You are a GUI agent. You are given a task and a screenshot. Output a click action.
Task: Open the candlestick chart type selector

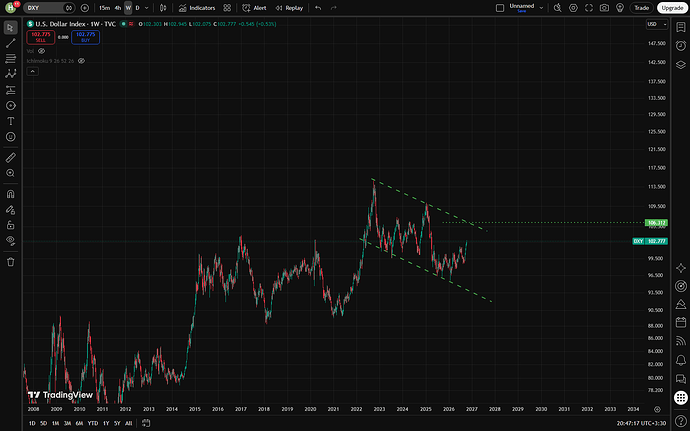point(163,8)
